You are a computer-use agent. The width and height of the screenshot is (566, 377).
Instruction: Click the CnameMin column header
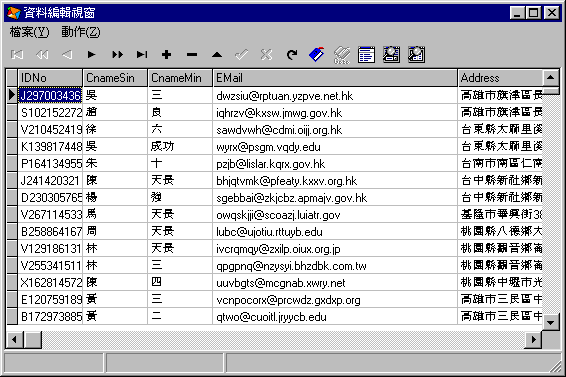(180, 78)
